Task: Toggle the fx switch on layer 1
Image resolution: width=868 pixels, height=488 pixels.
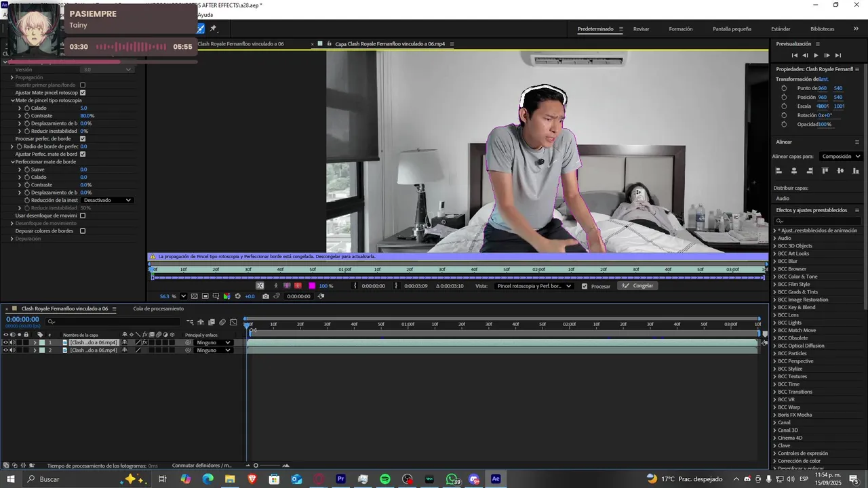Action: [144, 342]
